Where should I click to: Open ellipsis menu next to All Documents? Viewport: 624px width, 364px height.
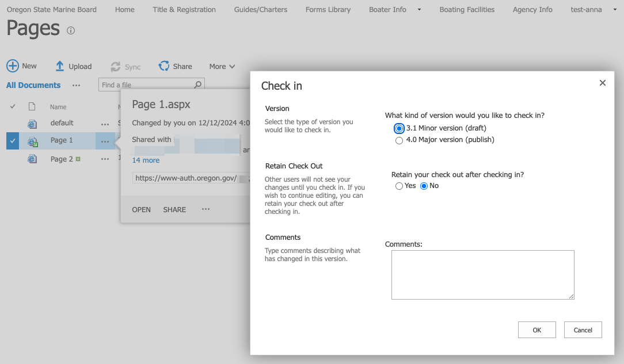pos(77,86)
